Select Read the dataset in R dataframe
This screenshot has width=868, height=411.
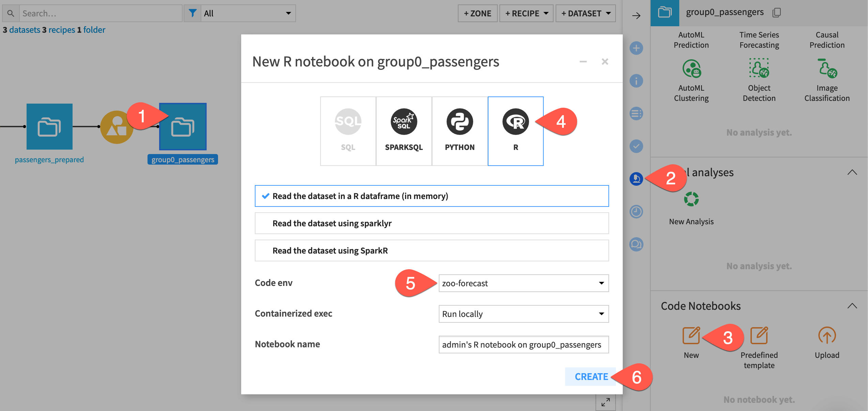432,196
